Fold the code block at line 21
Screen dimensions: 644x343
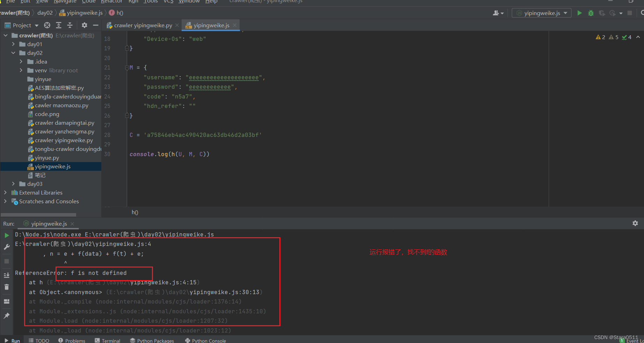(127, 68)
